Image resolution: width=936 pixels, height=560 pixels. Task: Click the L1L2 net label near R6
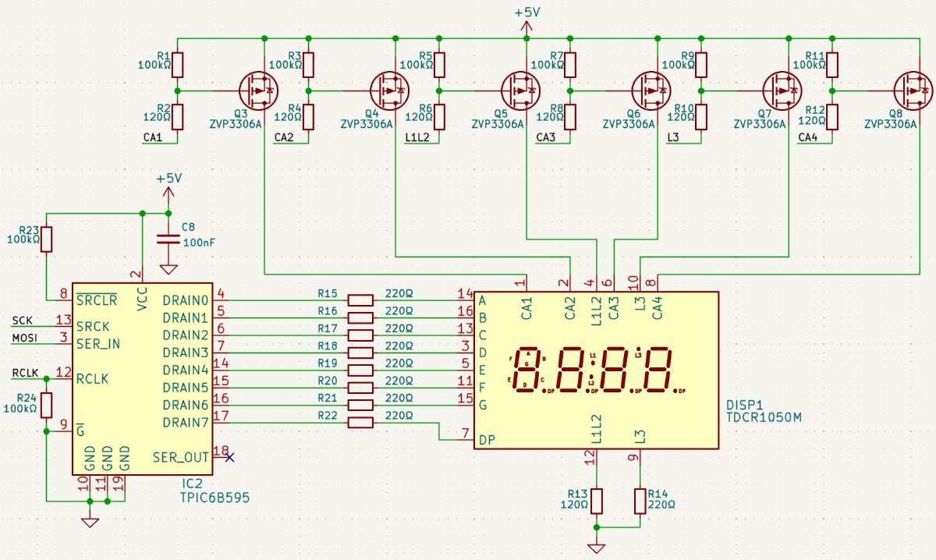[x=418, y=138]
